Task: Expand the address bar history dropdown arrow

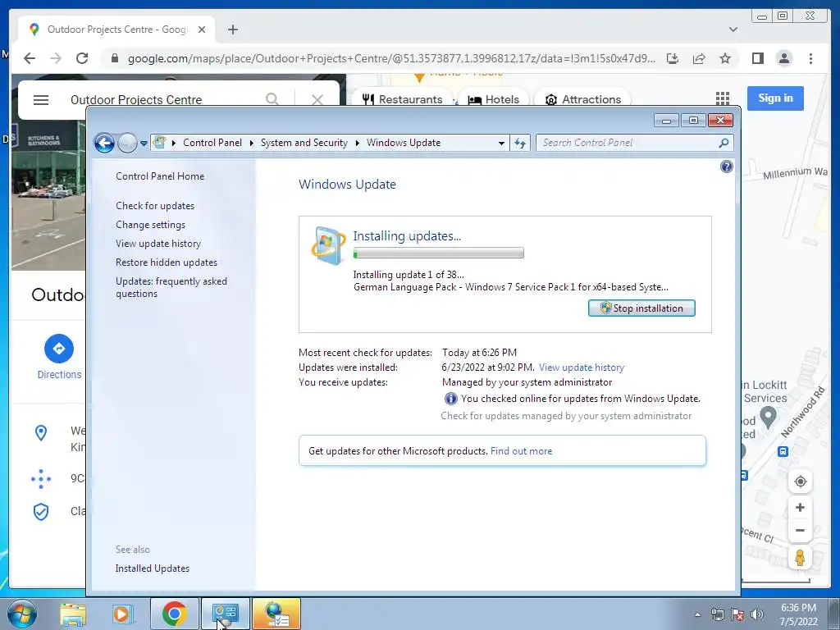Action: 501,143
